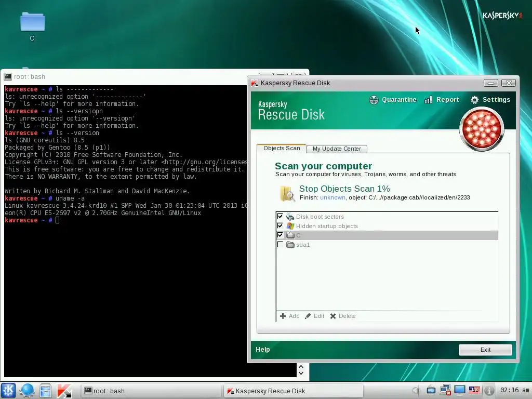
Task: Click Stop Objects Scan link
Action: coord(344,189)
